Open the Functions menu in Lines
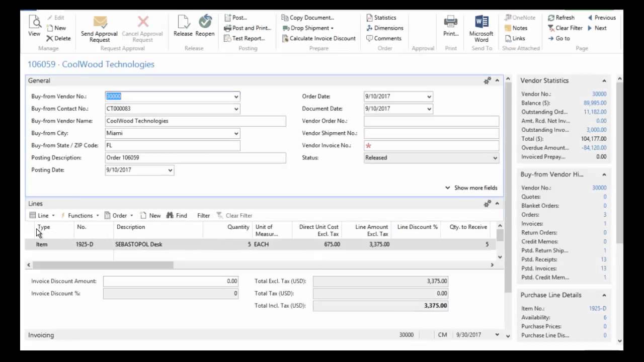644x362 pixels. [x=80, y=215]
